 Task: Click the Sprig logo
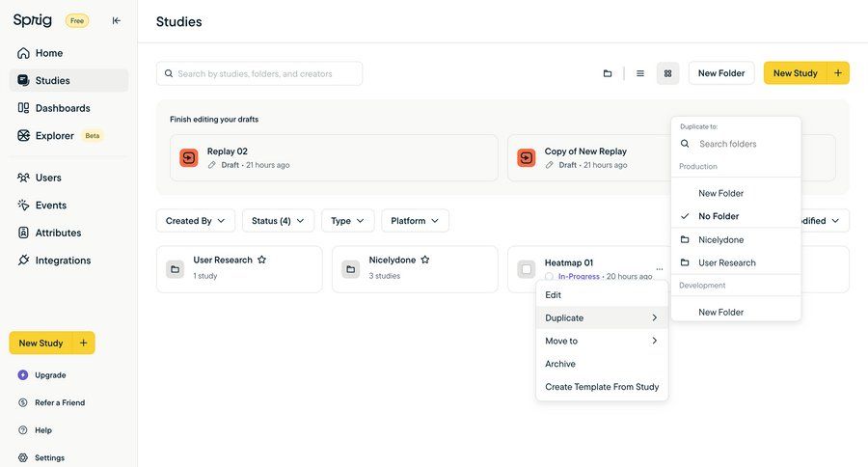coord(33,20)
